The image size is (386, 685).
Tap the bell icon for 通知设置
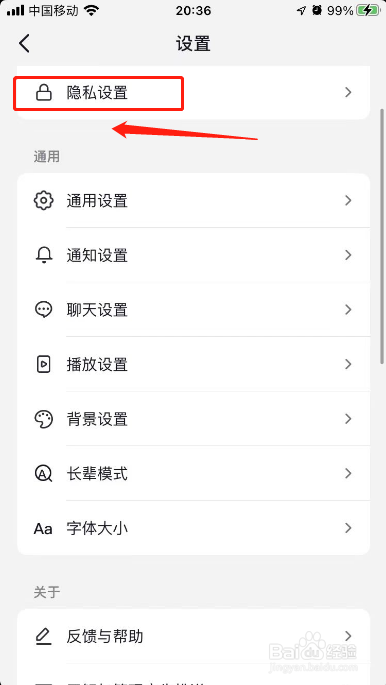[x=44, y=255]
